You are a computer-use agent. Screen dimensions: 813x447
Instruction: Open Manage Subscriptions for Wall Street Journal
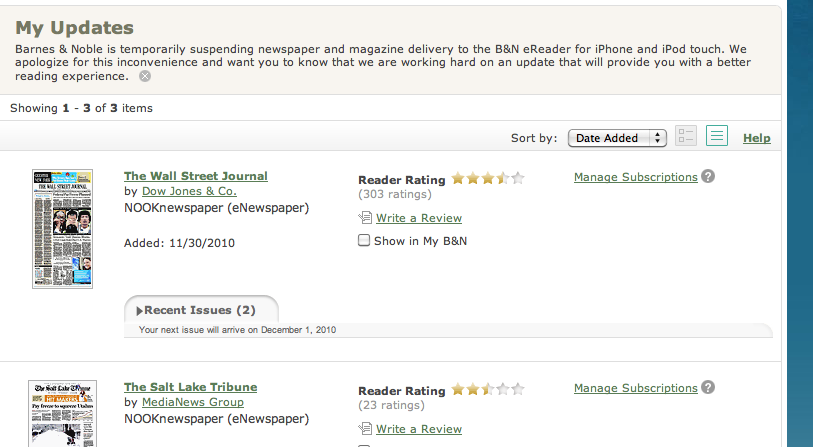tap(636, 177)
